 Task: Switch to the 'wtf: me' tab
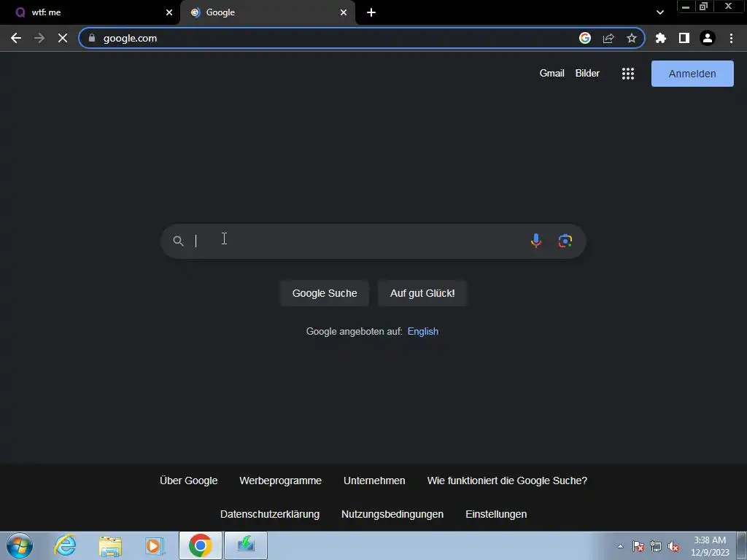90,12
